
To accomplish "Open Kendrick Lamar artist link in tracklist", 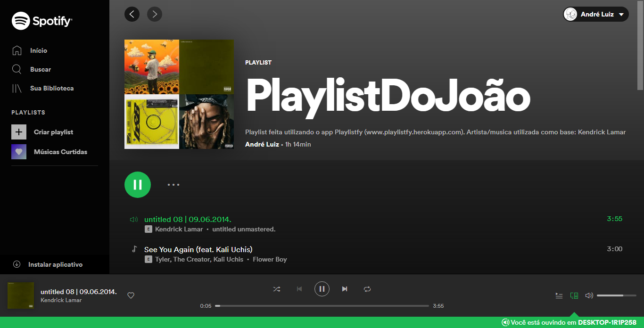I will pyautogui.click(x=179, y=229).
